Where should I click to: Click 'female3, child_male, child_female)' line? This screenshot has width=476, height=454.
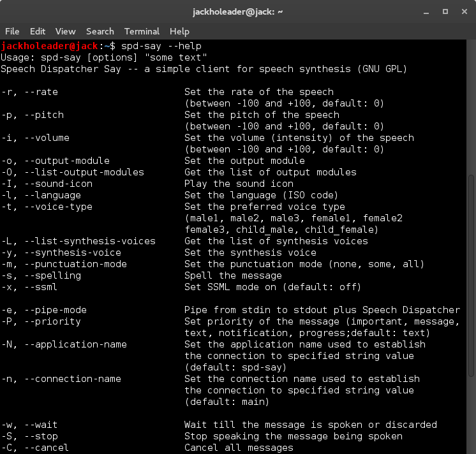point(282,230)
